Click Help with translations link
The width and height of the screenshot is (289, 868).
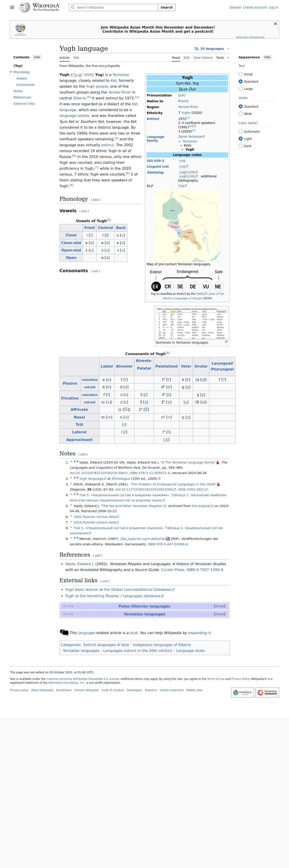point(250,37)
